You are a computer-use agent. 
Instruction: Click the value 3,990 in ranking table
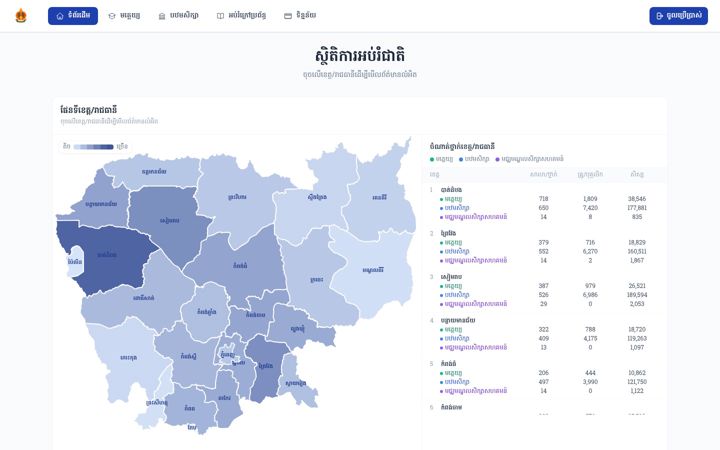click(590, 382)
